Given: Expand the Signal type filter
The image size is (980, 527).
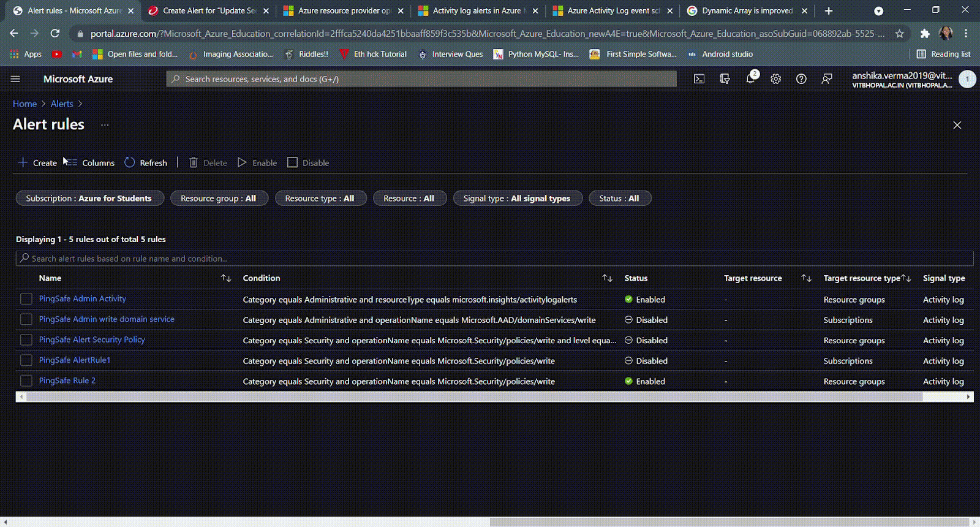Looking at the screenshot, I should pyautogui.click(x=517, y=199).
